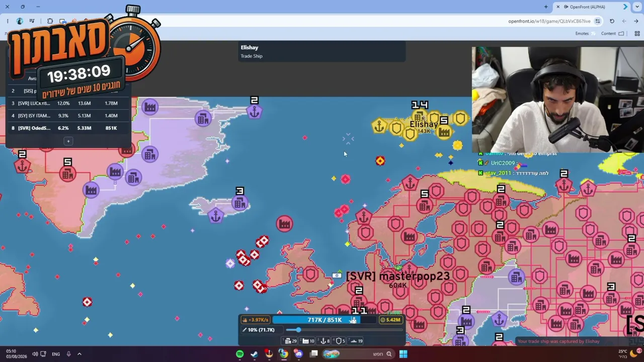Open Task View from the taskbar
The height and width of the screenshot is (362, 644).
click(314, 354)
